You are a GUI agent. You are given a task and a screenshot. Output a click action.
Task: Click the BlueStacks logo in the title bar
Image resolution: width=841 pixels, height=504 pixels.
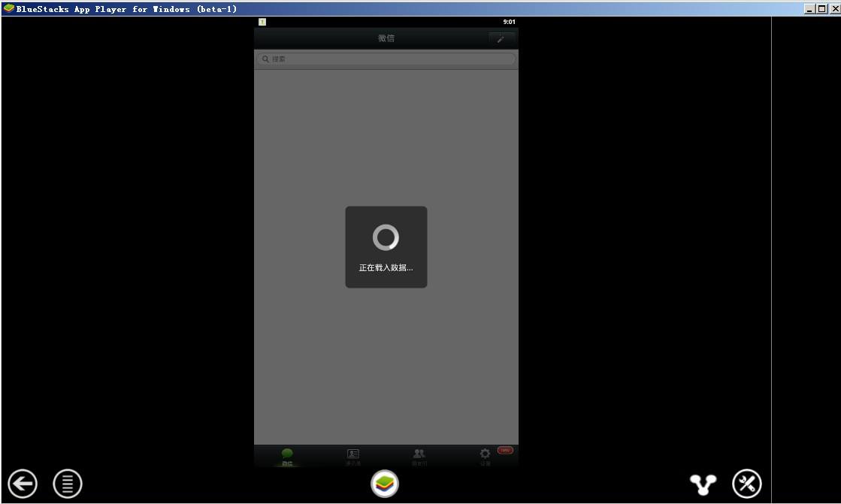tap(8, 8)
